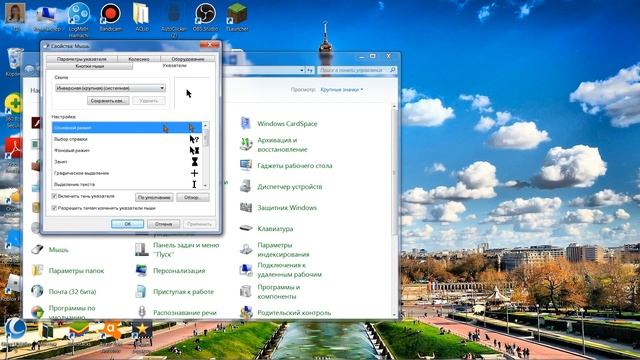This screenshot has width=640, height=360.
Task: Open the star icon desktop shortcut
Action: click(142, 330)
